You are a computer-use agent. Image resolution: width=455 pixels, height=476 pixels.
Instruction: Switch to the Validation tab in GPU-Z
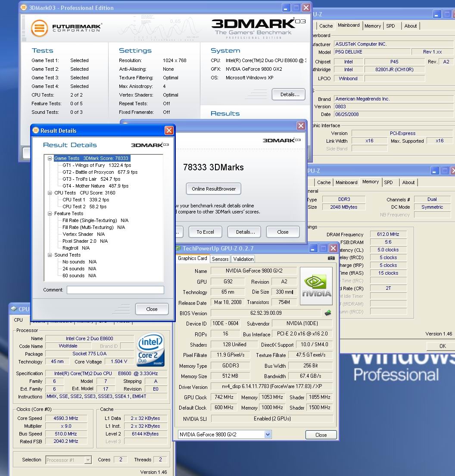[243, 259]
